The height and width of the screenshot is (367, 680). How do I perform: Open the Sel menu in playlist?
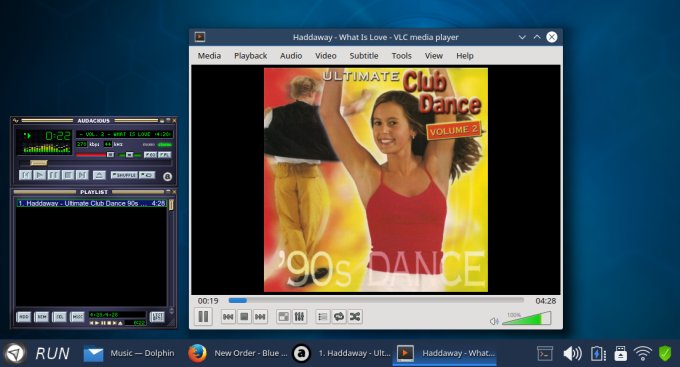click(59, 317)
